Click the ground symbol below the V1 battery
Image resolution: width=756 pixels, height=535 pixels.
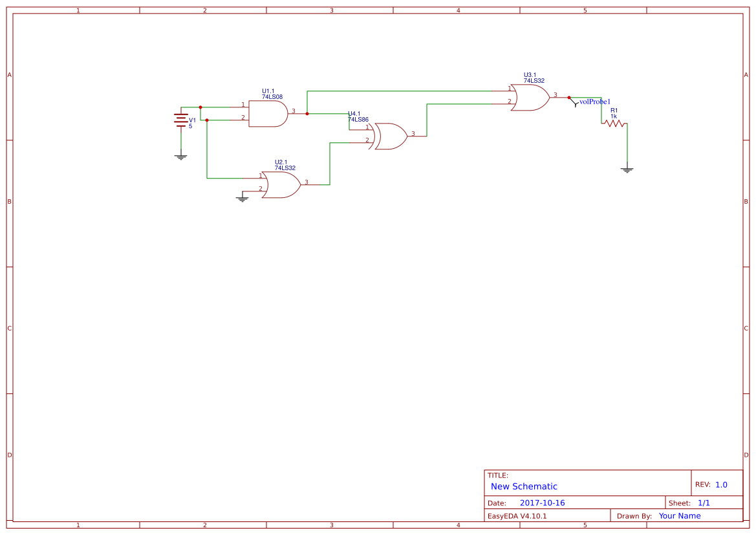click(x=181, y=157)
